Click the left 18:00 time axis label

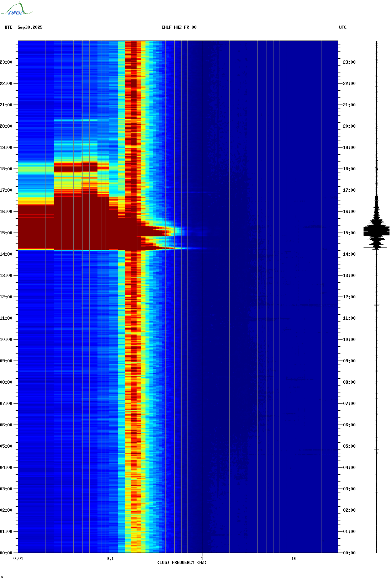6,169
